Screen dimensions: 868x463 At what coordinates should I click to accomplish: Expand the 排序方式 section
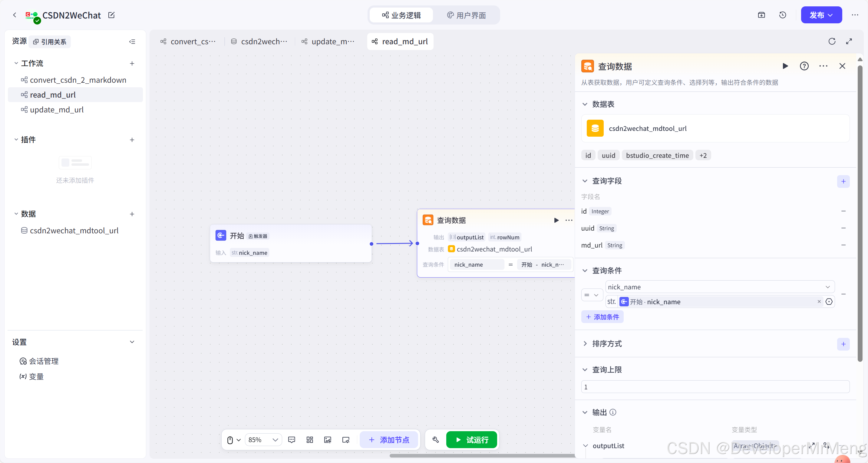click(x=585, y=344)
